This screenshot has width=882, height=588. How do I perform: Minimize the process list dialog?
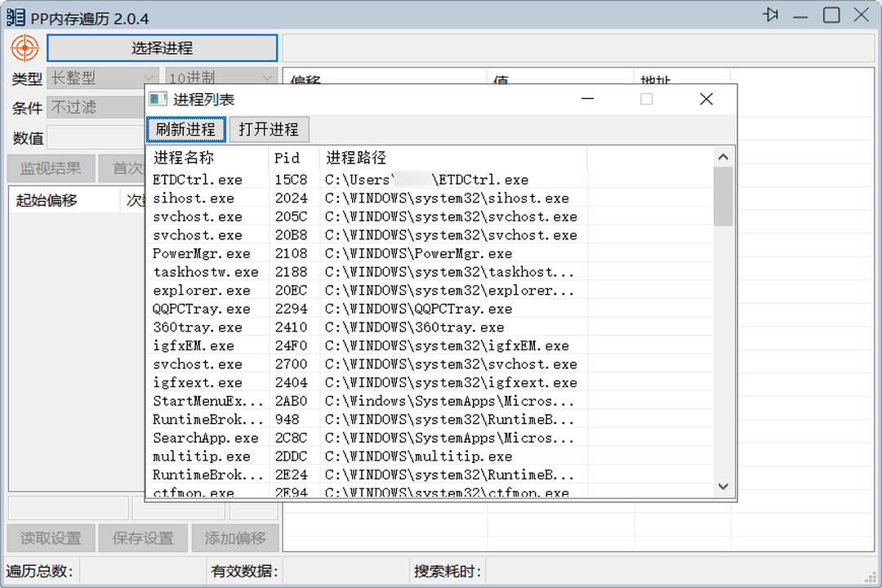click(588, 99)
